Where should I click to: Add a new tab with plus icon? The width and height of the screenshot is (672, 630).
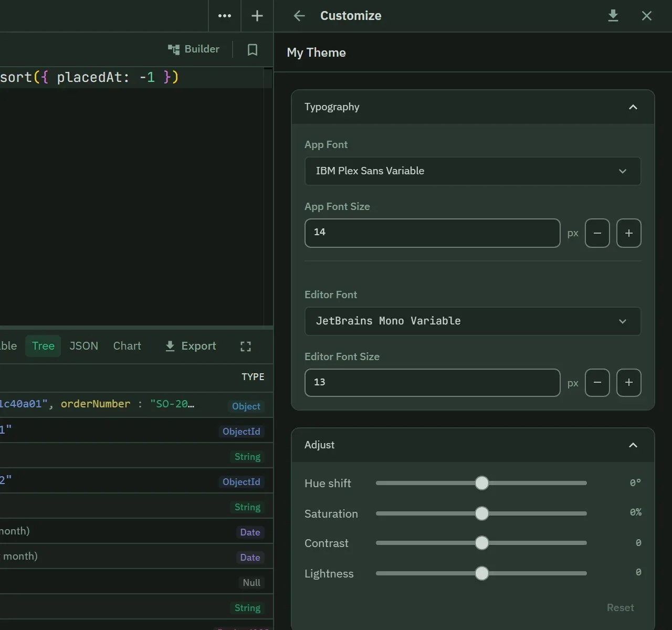(x=257, y=16)
